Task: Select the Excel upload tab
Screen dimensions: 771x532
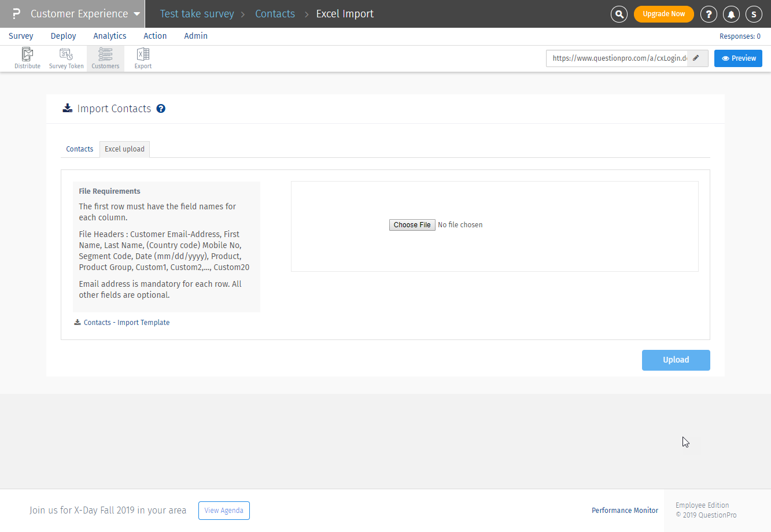Action: tap(125, 149)
